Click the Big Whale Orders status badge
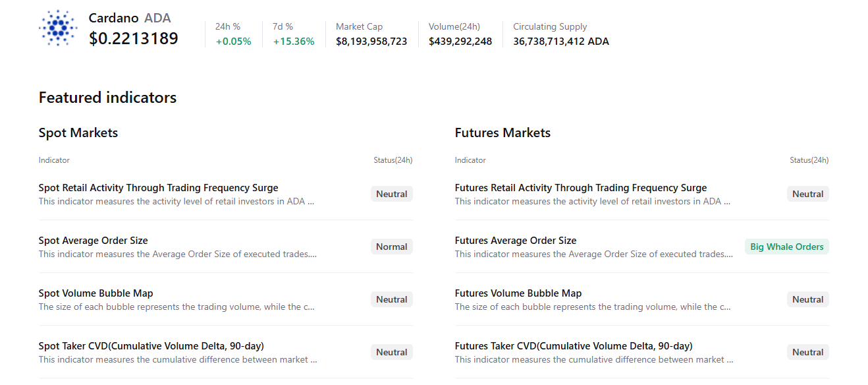This screenshot has width=868, height=385. [787, 247]
